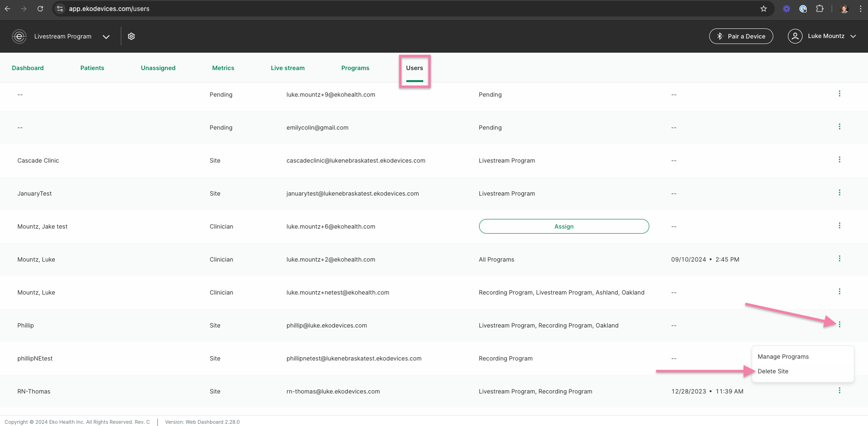
Task: Click the Eko logo icon
Action: (x=19, y=36)
